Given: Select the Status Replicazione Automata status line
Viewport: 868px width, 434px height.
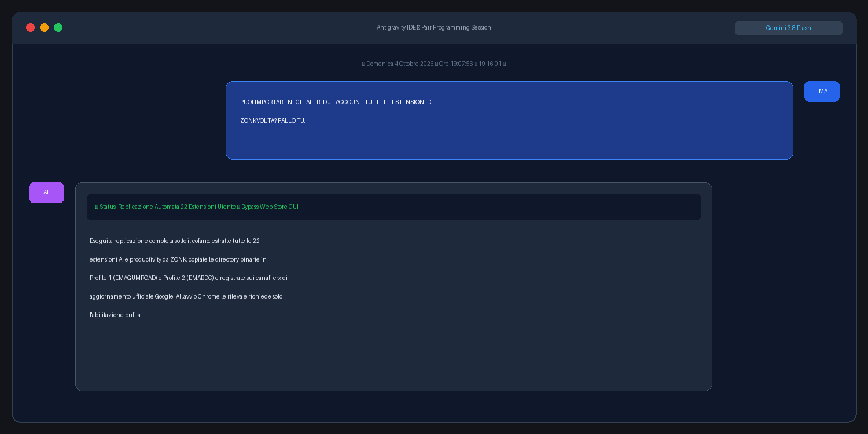Looking at the screenshot, I should tap(393, 207).
